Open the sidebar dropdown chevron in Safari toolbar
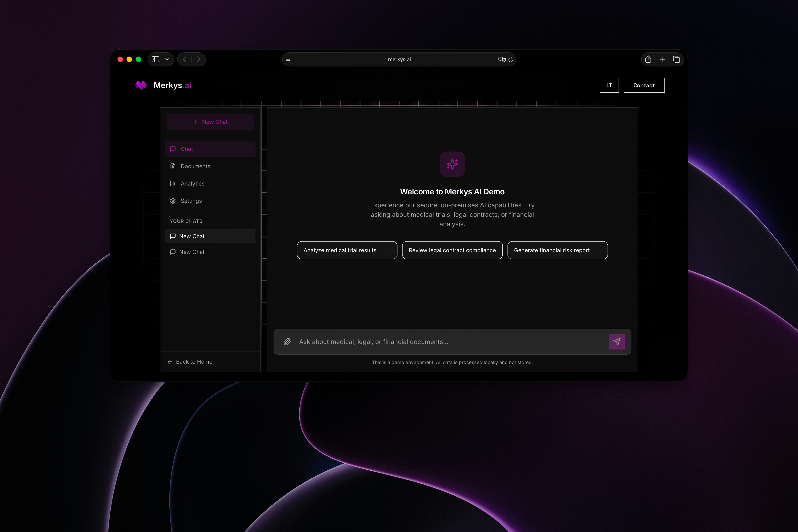 167,59
